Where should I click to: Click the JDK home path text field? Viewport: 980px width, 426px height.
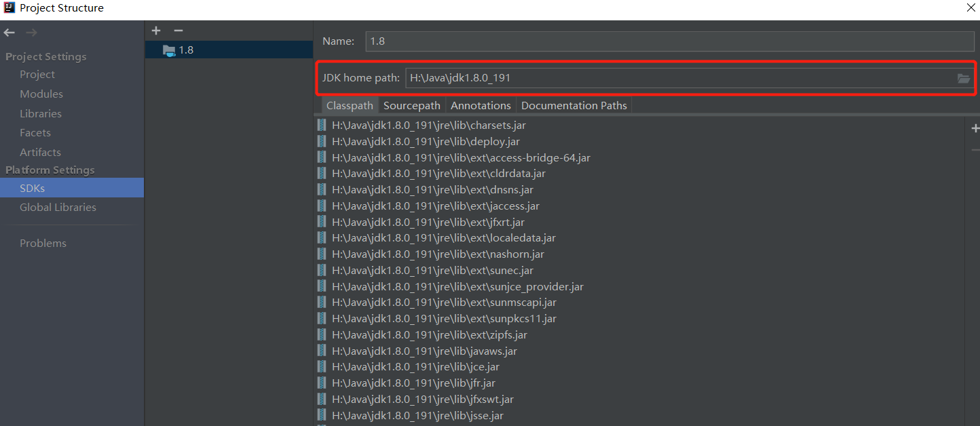point(680,78)
